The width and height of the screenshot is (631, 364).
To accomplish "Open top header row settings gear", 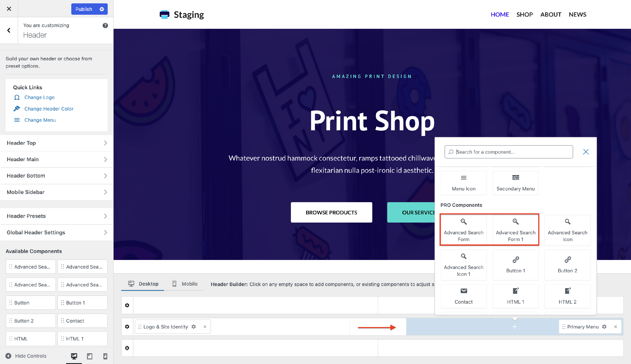I will tap(127, 305).
